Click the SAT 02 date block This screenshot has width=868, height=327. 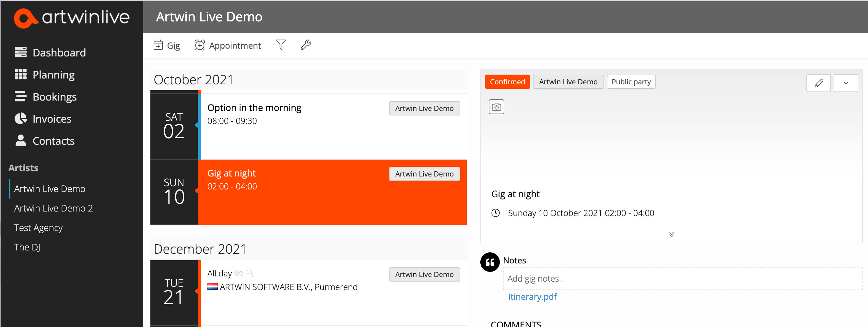click(174, 127)
